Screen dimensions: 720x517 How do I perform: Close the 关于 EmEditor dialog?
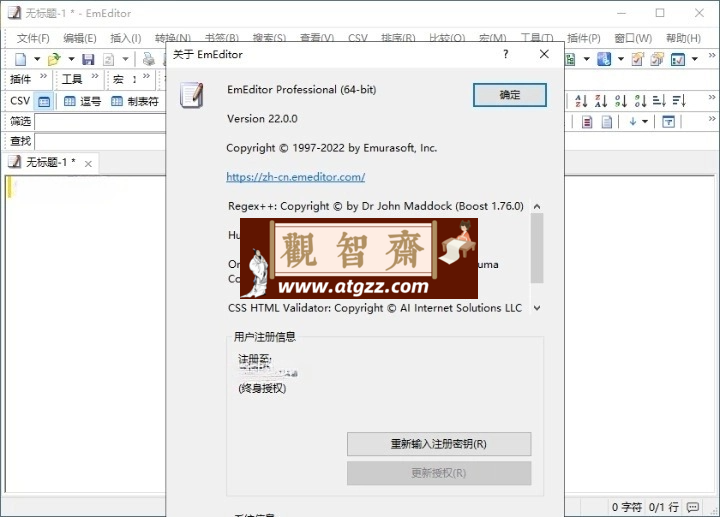[x=544, y=54]
